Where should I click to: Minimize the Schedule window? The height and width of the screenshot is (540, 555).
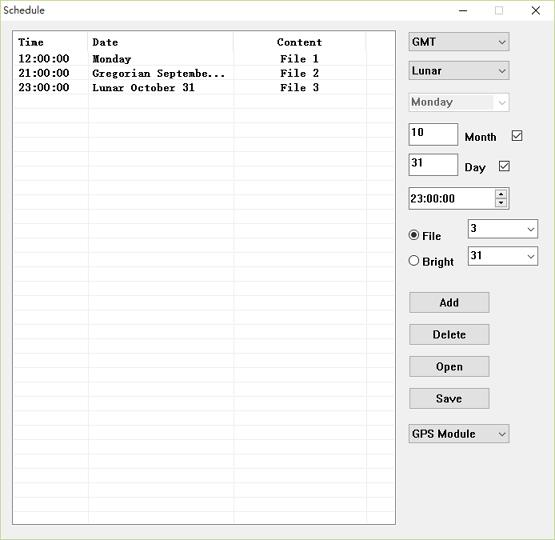[463, 11]
